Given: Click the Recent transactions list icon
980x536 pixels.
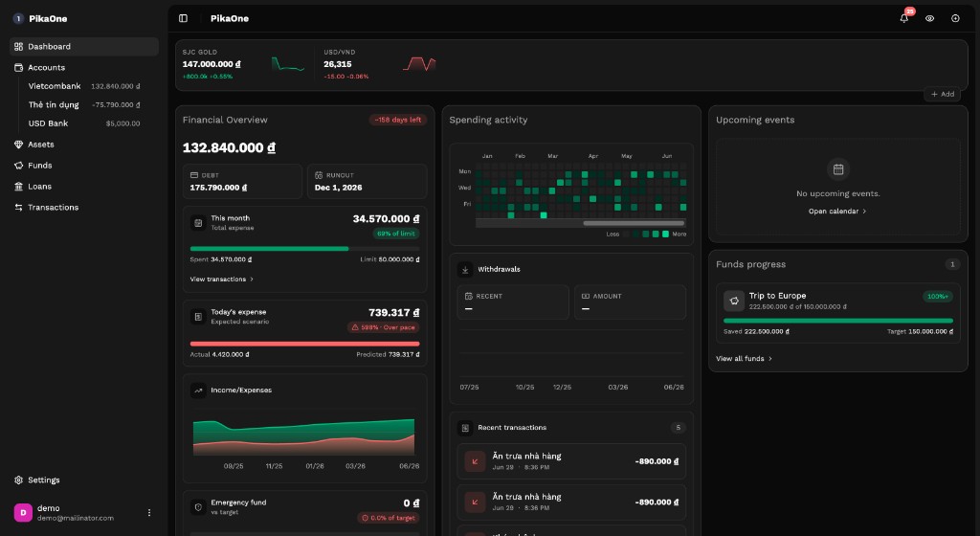Looking at the screenshot, I should [465, 428].
